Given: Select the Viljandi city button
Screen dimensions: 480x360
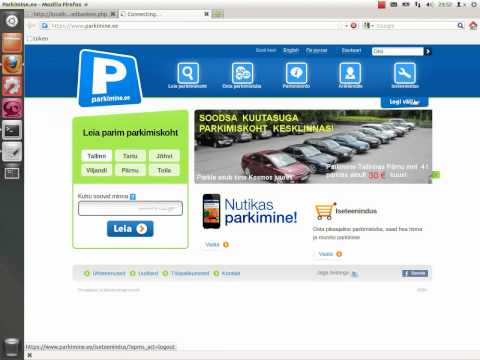Looking at the screenshot, I should (x=97, y=170).
